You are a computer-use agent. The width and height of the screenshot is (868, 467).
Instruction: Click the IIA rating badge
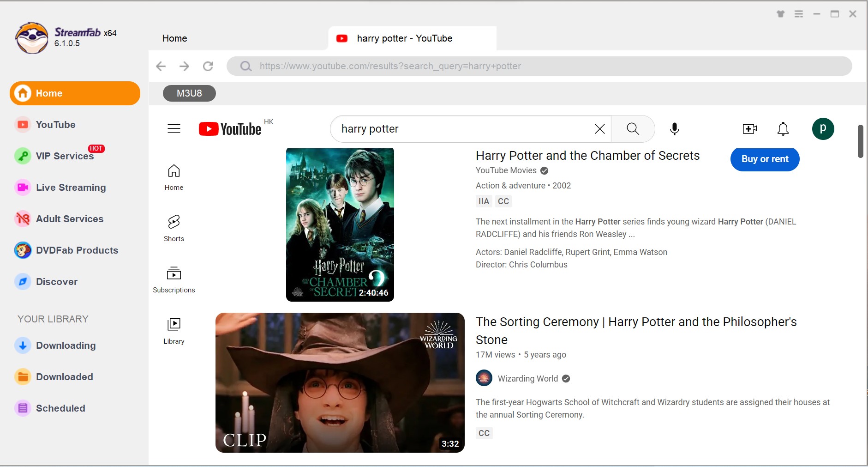pos(484,201)
